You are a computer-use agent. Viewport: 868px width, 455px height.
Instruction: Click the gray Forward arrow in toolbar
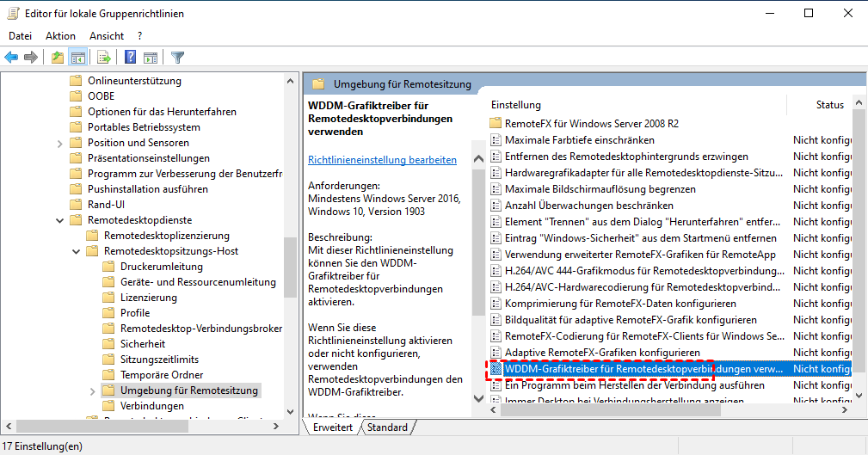31,58
